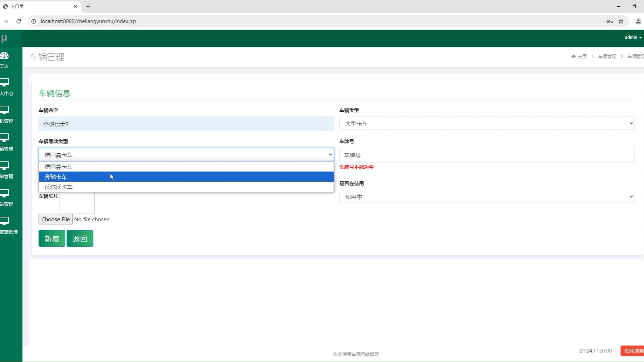Open the announcement management sidebar icon
The width and height of the screenshot is (644, 362).
pyautogui.click(x=4, y=193)
